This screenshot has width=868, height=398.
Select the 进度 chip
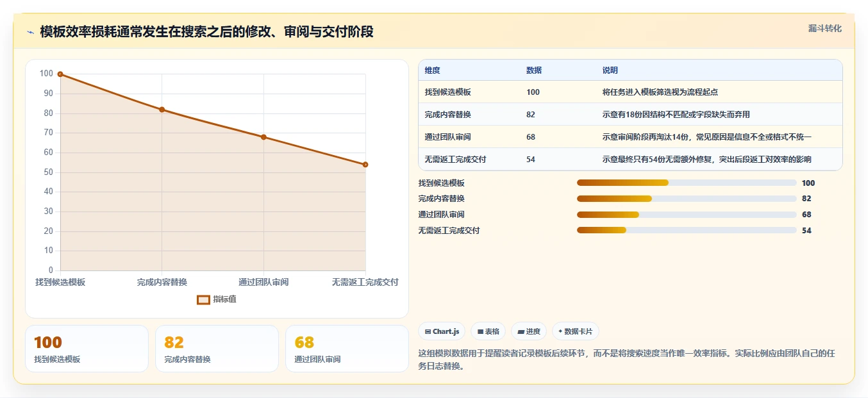coord(528,331)
